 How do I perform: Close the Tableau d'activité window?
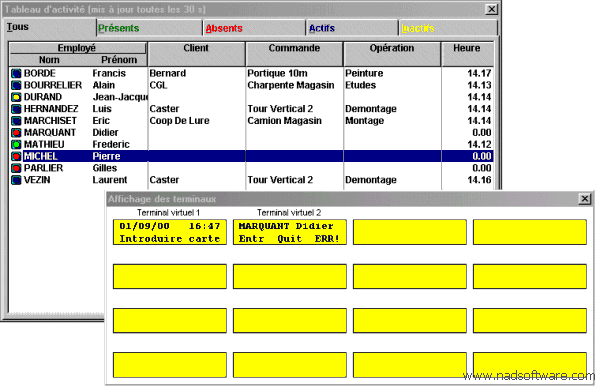coord(491,9)
